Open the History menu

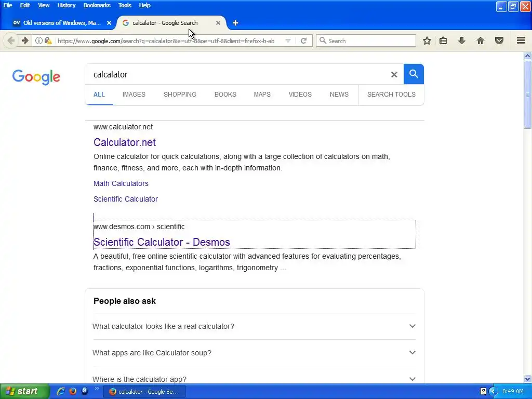66,5
